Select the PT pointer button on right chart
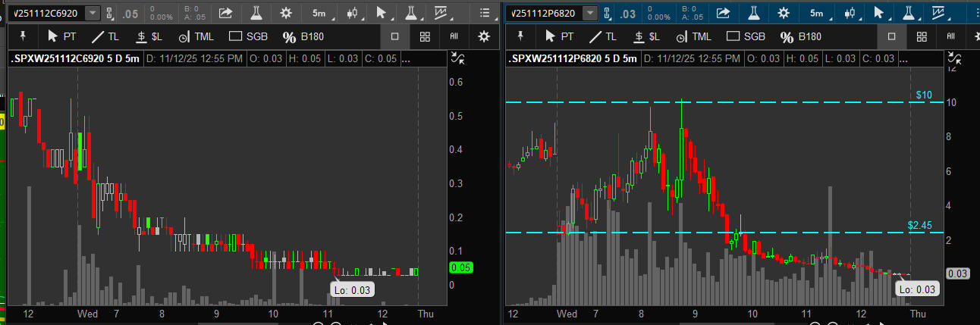The width and height of the screenshot is (980, 325). 560,36
